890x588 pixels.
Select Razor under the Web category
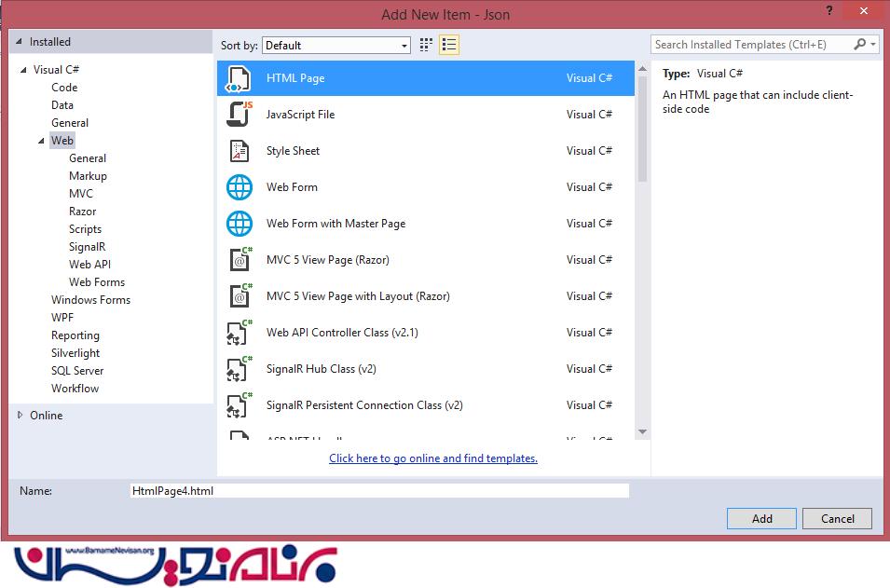coord(82,212)
